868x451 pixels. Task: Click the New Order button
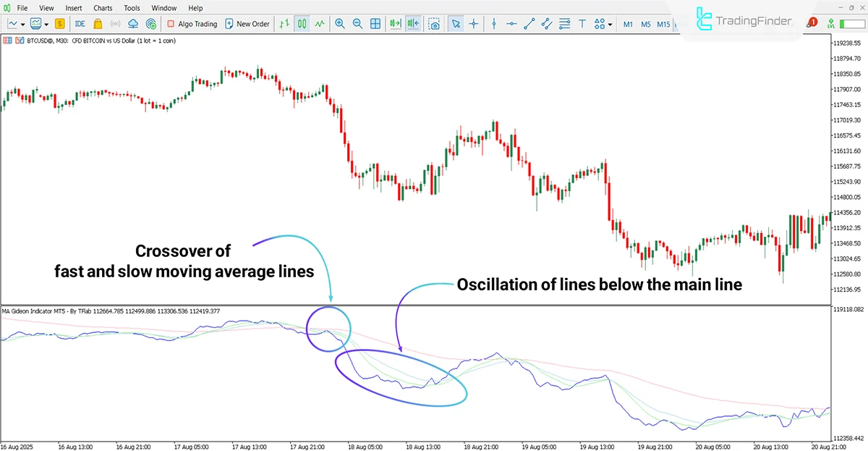(x=247, y=23)
